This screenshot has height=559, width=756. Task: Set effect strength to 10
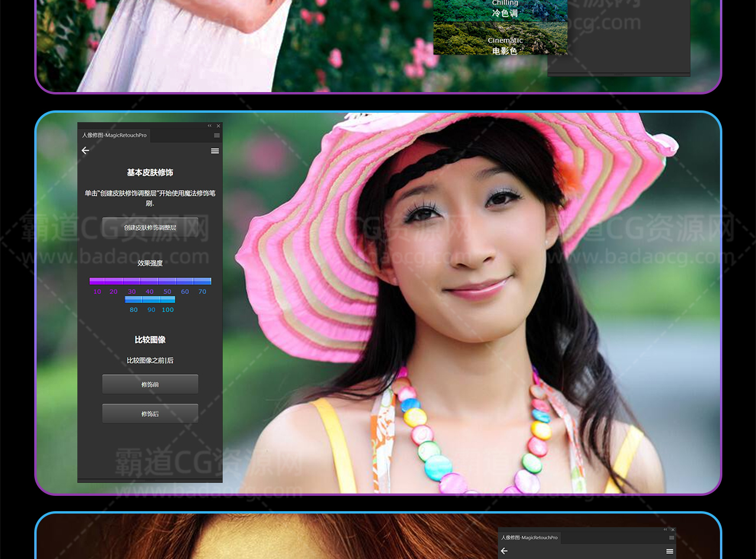click(97, 282)
